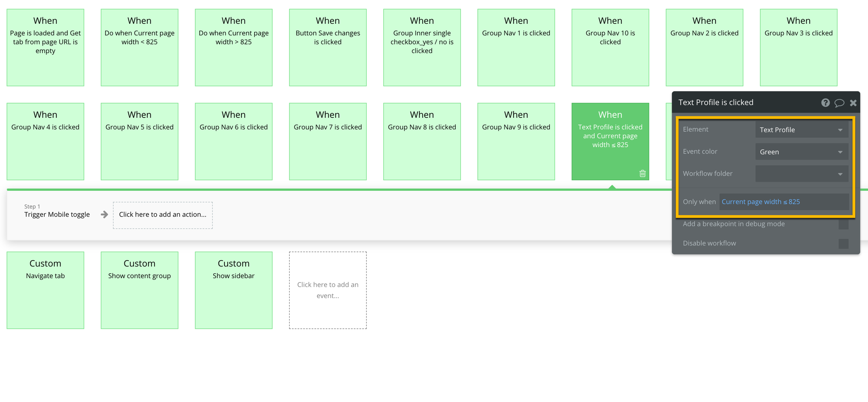Expand the Event color dropdown
Viewport: 868px width, 402px height.
point(801,152)
